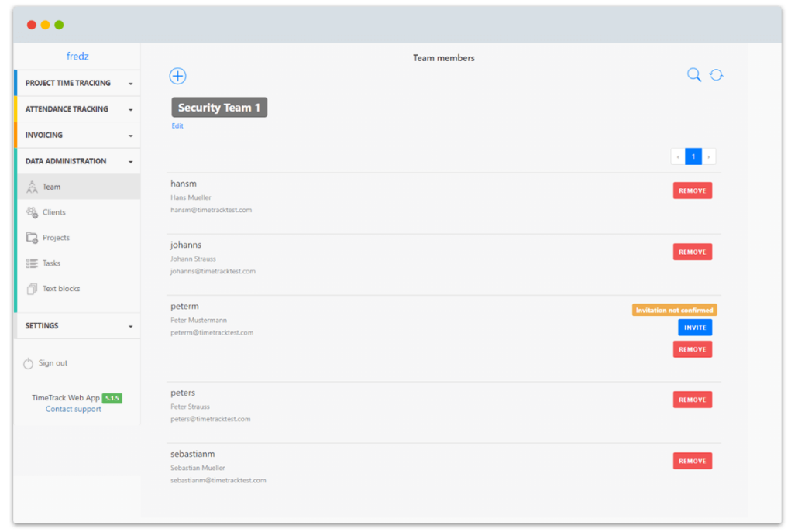Click the plus icon to add member
The width and height of the screenshot is (798, 532).
pos(177,76)
